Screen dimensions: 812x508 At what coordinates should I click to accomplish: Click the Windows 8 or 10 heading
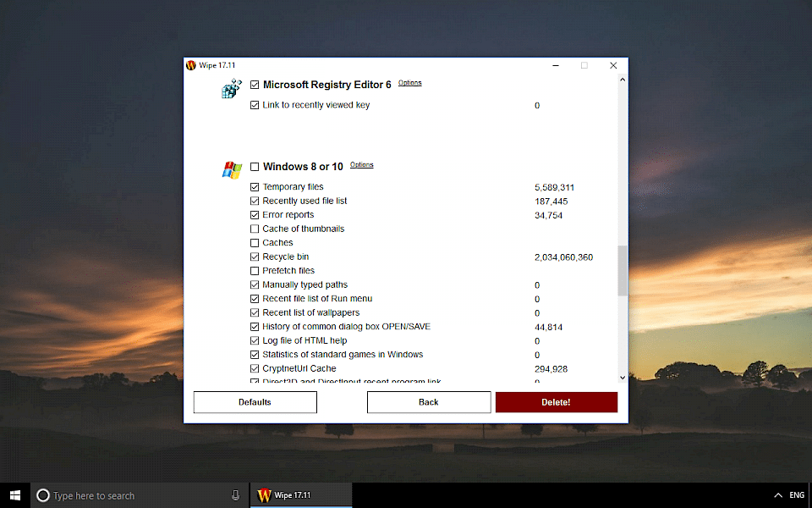tap(303, 167)
